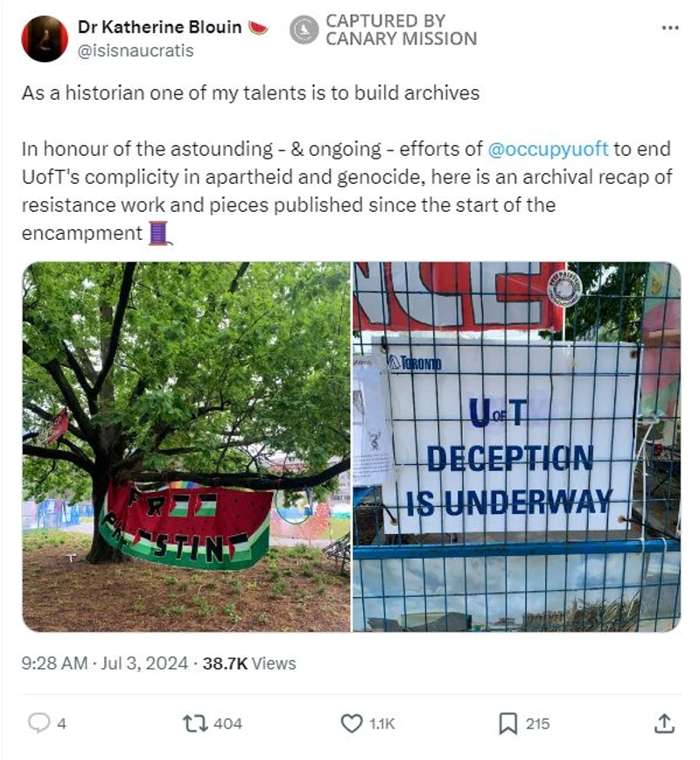
Task: View the UofT Deception Is Underway photo
Action: coord(517,447)
